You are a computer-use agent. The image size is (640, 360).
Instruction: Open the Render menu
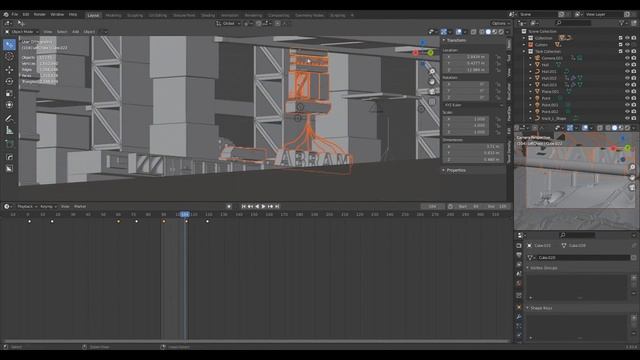coord(40,14)
